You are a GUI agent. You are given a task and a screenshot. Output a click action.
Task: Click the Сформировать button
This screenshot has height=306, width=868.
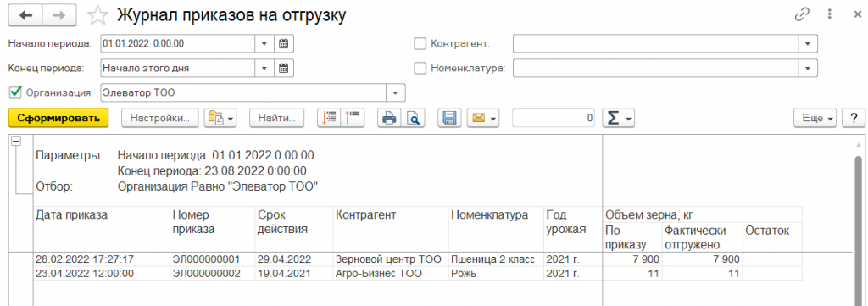58,118
